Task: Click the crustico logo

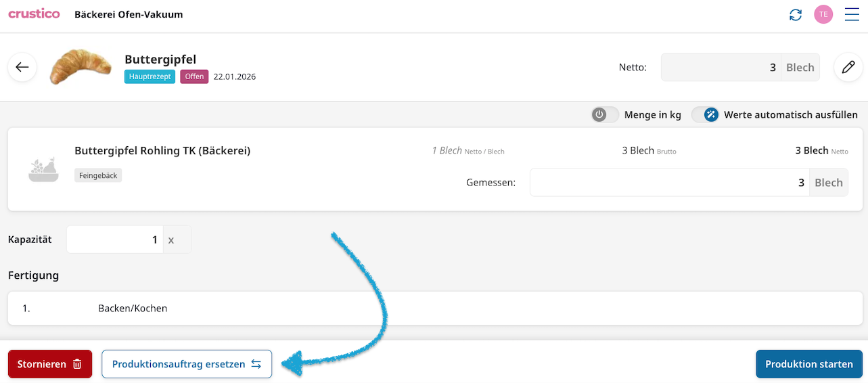Action: (x=34, y=14)
